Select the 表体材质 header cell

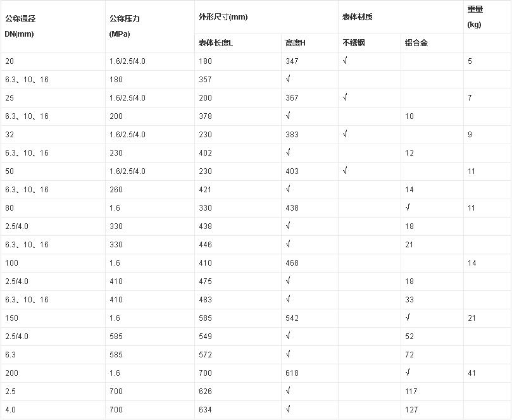357,16
